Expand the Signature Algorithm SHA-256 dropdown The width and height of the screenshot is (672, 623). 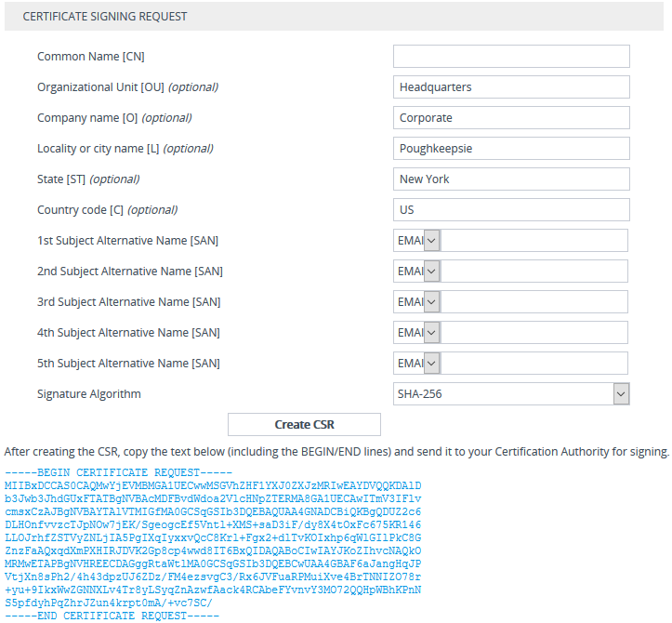[511, 394]
